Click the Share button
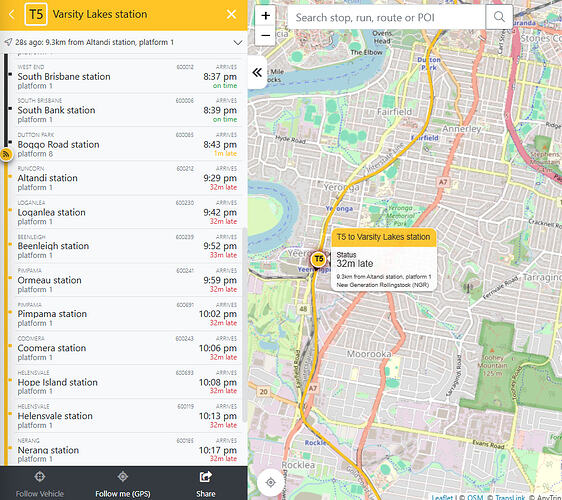Image resolution: width=562 pixels, height=500 pixels. coord(206,484)
